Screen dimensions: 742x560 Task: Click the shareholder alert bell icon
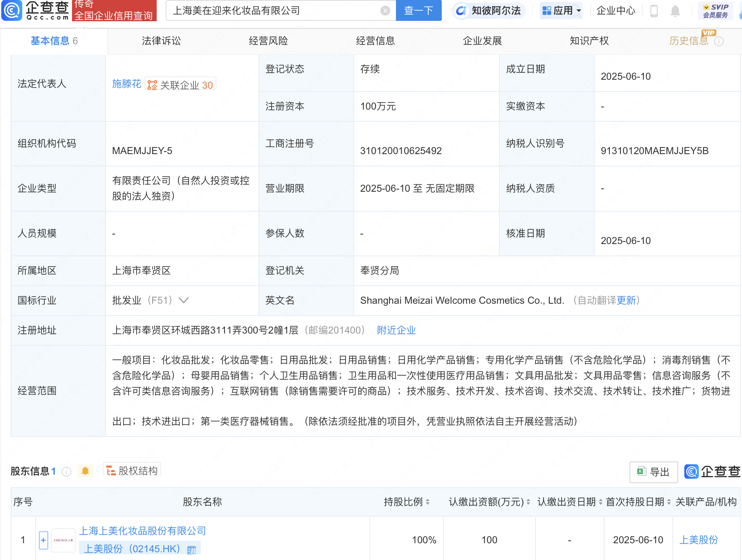tap(85, 471)
